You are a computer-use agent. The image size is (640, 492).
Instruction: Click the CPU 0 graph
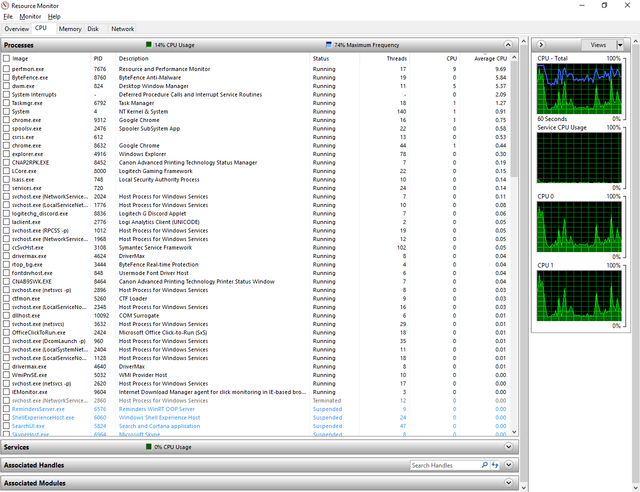(x=579, y=227)
